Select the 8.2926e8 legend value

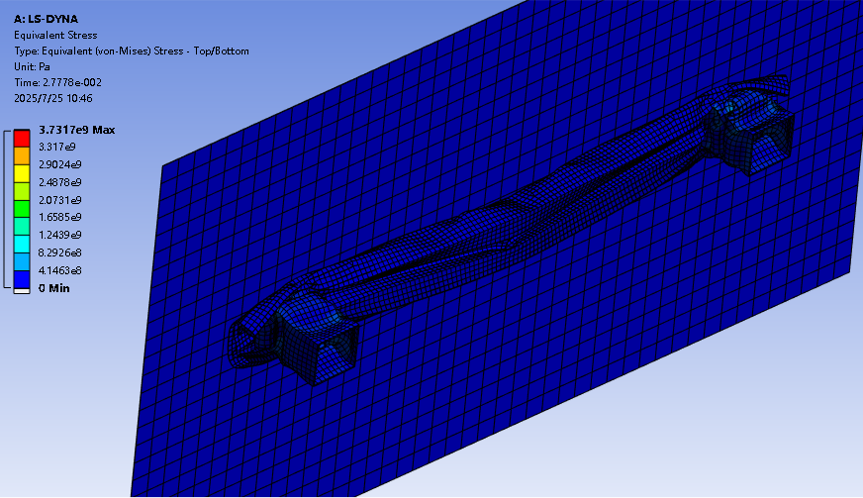pyautogui.click(x=60, y=253)
